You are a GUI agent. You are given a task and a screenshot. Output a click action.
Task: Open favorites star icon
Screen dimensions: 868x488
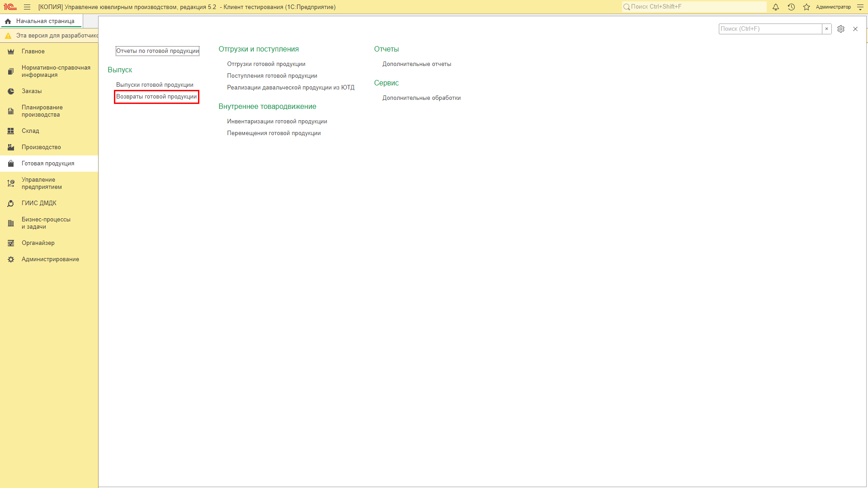click(807, 7)
